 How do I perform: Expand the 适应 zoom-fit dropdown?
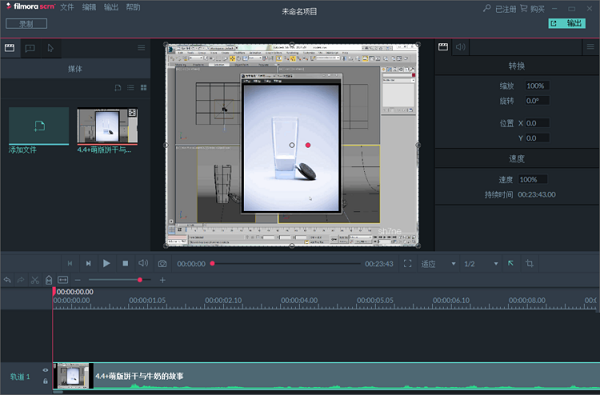pos(439,264)
